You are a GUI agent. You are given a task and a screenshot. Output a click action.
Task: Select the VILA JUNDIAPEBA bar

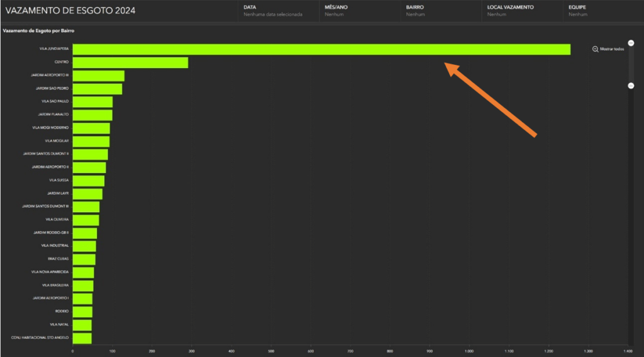tap(321, 49)
